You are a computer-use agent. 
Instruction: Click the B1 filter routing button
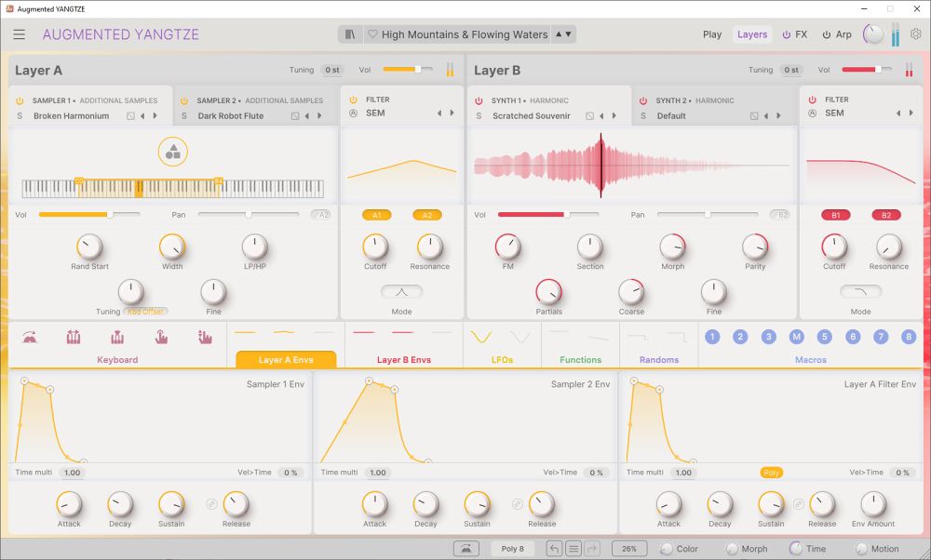[836, 215]
